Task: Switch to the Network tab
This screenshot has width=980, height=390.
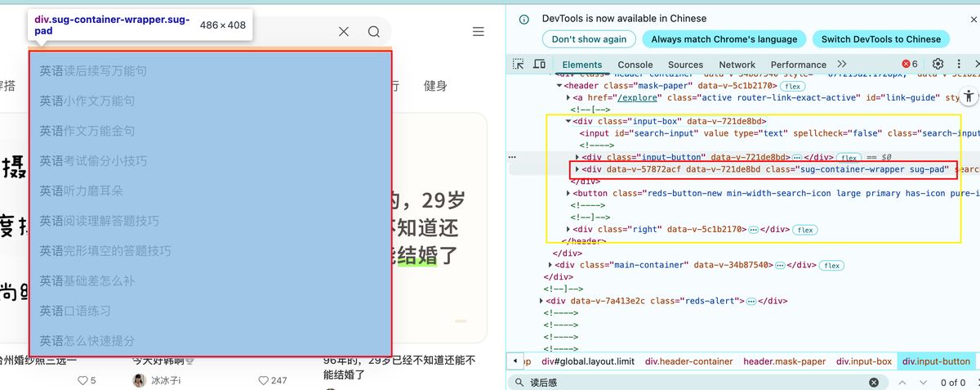Action: click(737, 65)
